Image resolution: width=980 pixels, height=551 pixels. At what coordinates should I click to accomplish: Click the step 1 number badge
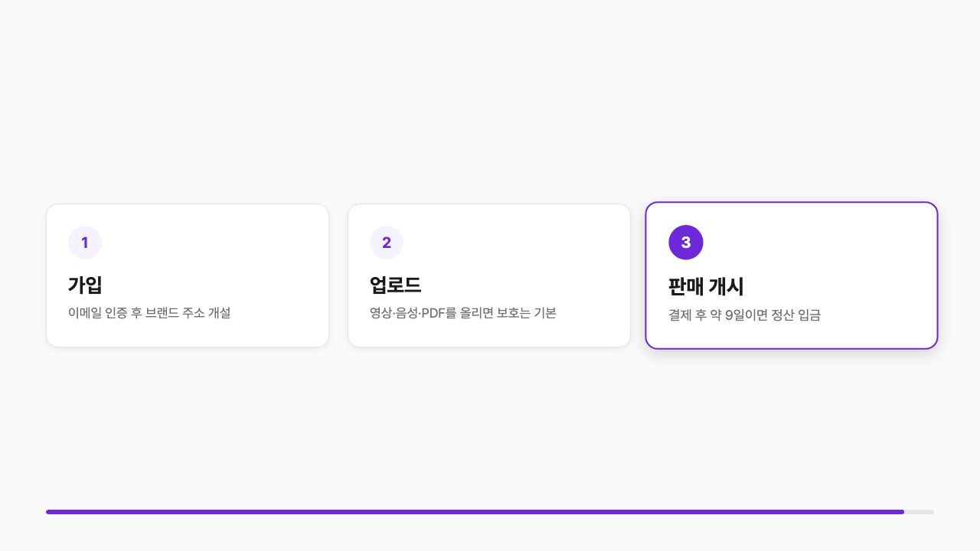(x=85, y=243)
